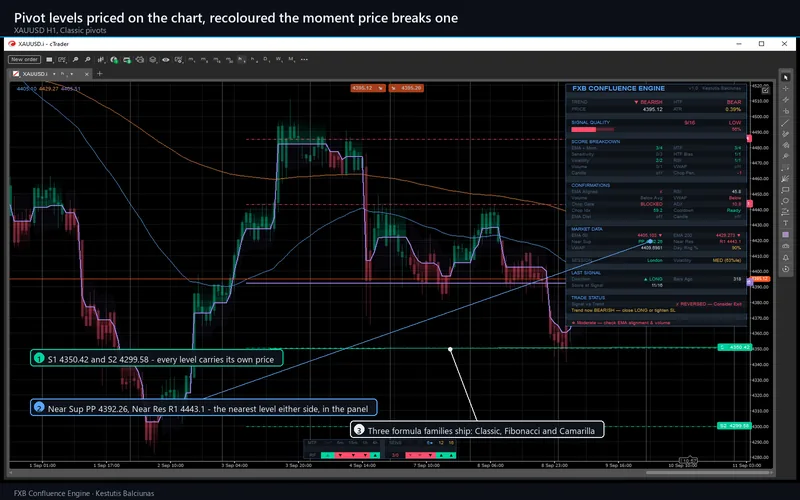800x500 pixels.
Task: Select the pencil freehand drawing icon
Action: tap(785, 134)
